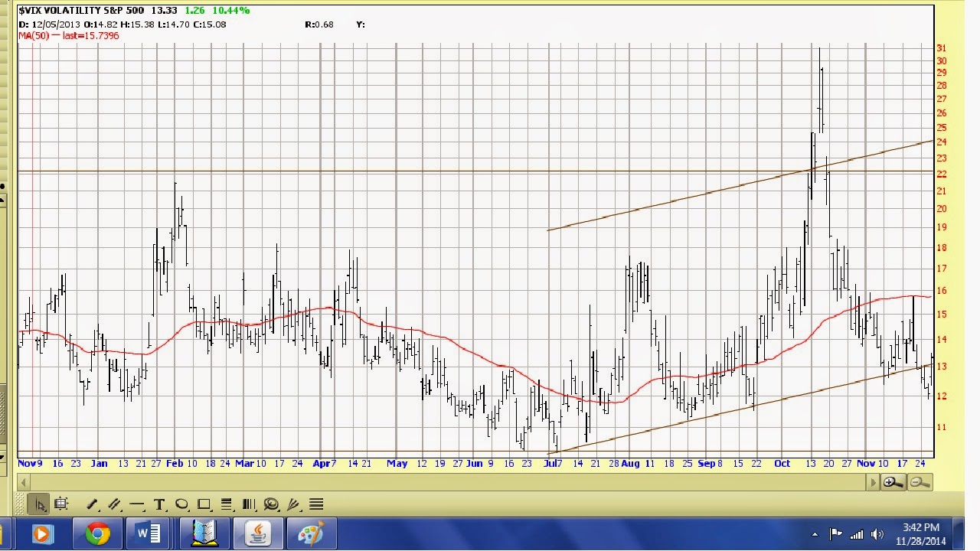Choose the trendline drawing tool
Viewport: 980px width, 551px height.
click(93, 504)
